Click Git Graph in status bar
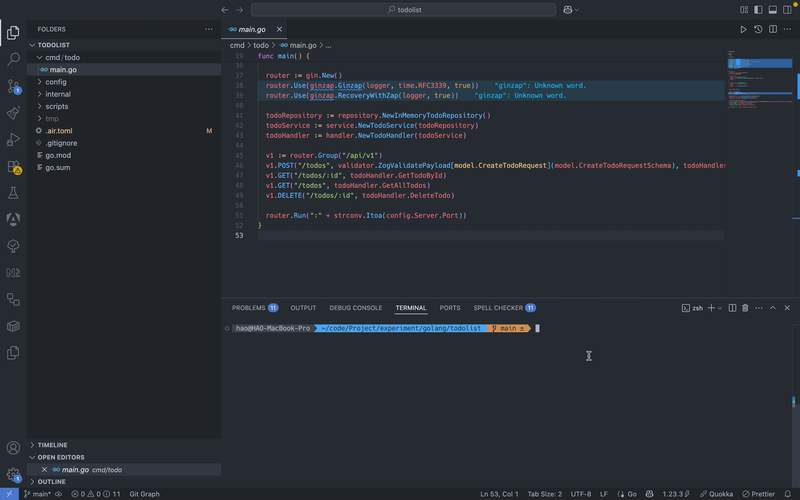Viewport: 800px width, 500px height. pyautogui.click(x=144, y=494)
